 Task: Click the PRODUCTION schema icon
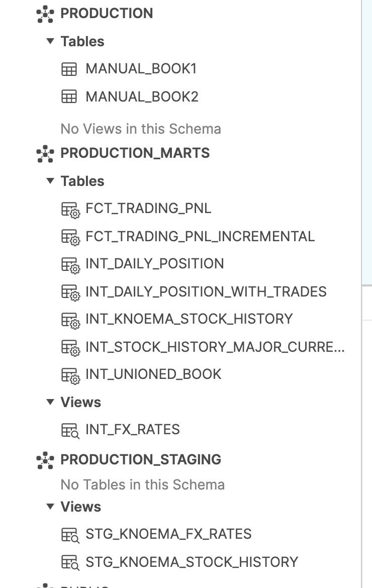tap(45, 14)
